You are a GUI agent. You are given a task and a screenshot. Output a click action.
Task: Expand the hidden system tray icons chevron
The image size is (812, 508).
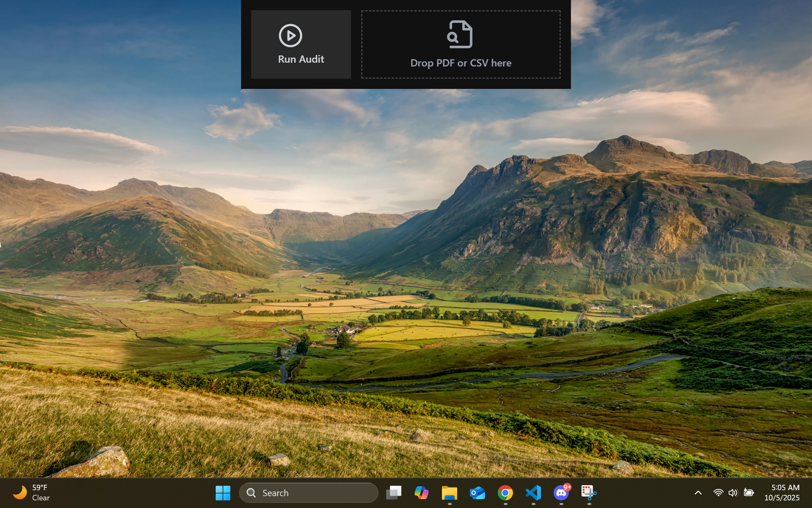(698, 493)
